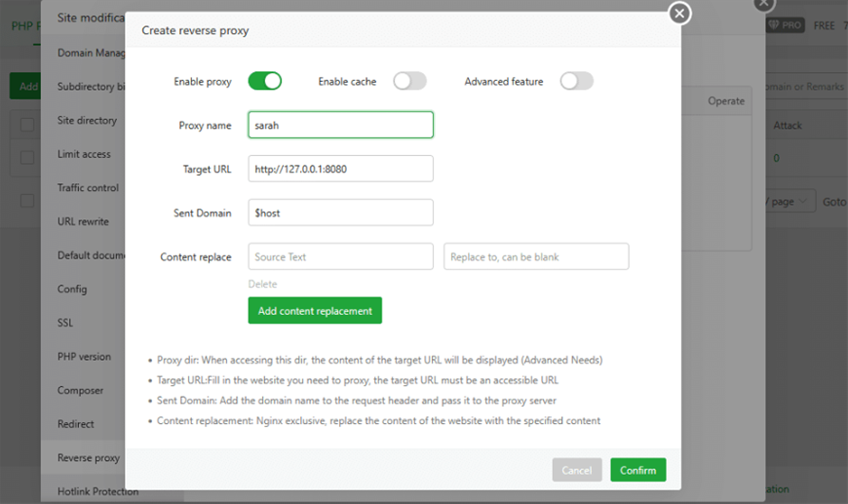The width and height of the screenshot is (848, 504).
Task: Select Reverse proxy in the sidebar
Action: [x=88, y=458]
